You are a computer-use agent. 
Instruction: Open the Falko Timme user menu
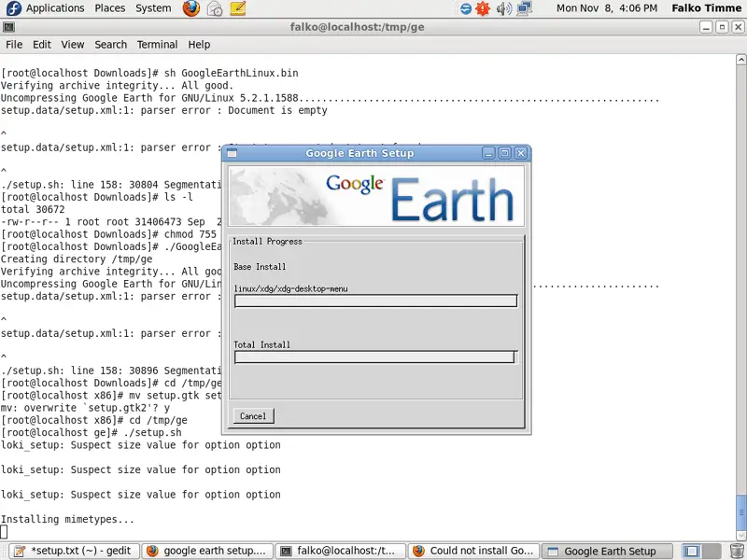coord(706,8)
